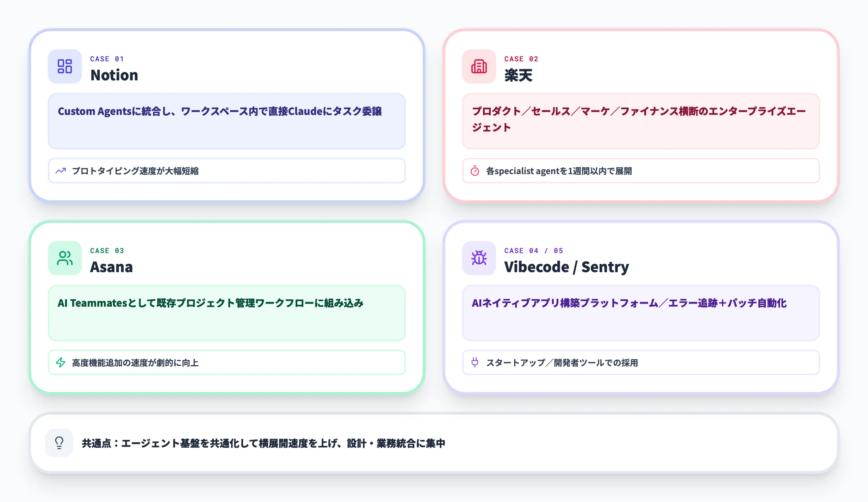The height and width of the screenshot is (502, 868).
Task: Click the Rakuten building icon
Action: pos(479,66)
